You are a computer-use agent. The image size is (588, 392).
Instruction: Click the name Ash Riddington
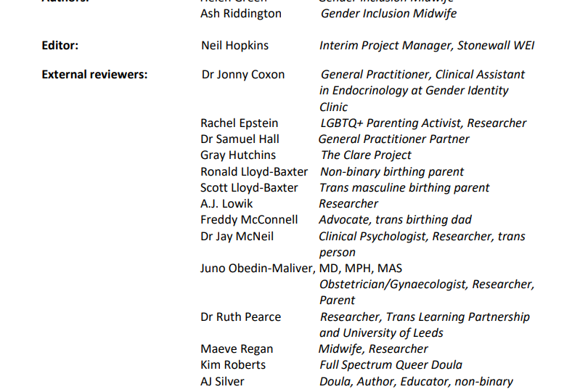(x=241, y=14)
